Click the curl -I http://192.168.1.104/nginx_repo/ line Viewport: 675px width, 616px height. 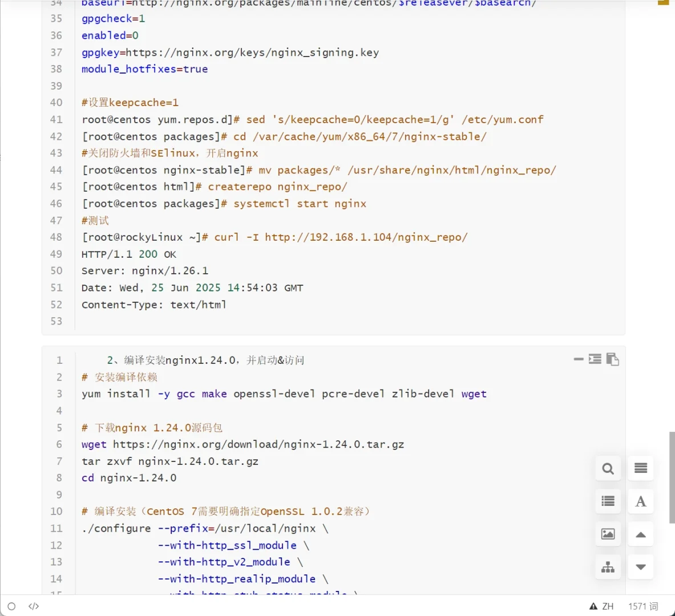[x=274, y=237]
